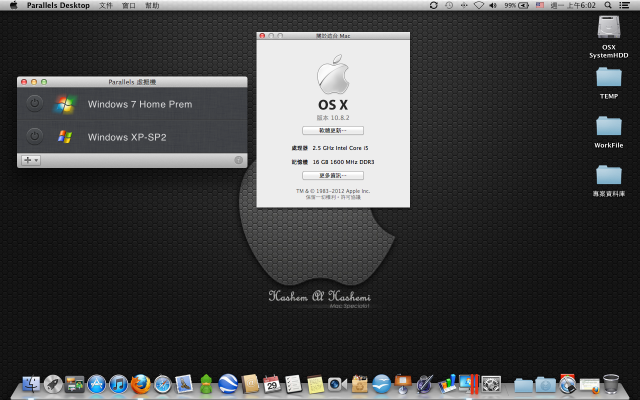Open Notification Center list icon
The image size is (640, 400).
(x=624, y=5)
